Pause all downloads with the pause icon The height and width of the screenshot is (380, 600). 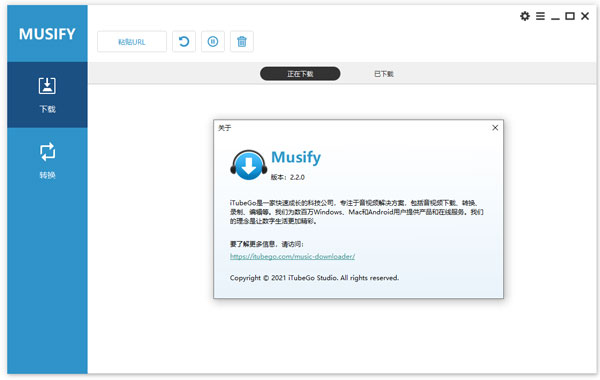[213, 41]
